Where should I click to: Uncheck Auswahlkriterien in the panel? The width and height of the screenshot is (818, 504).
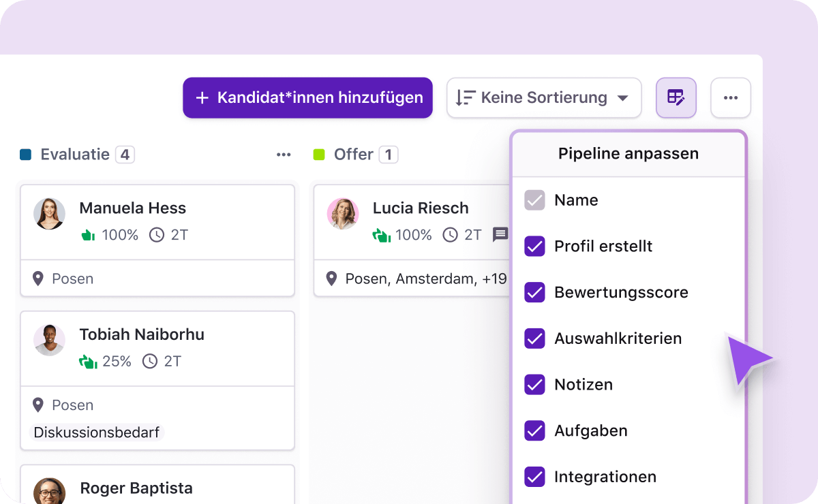coord(535,338)
